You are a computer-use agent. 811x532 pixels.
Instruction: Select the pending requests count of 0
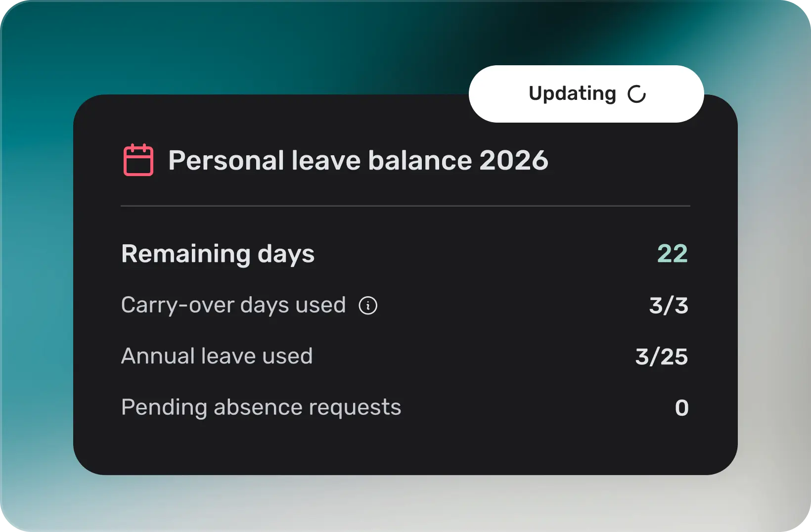click(681, 407)
